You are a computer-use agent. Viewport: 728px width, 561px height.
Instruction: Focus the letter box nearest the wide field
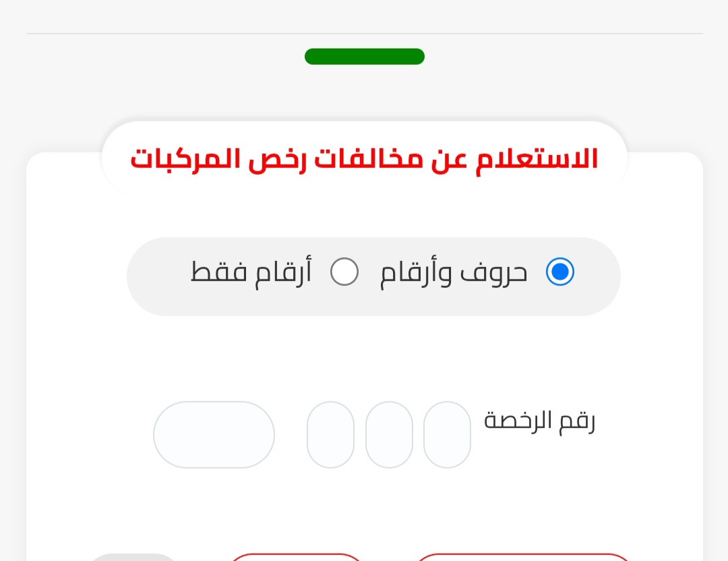click(330, 435)
